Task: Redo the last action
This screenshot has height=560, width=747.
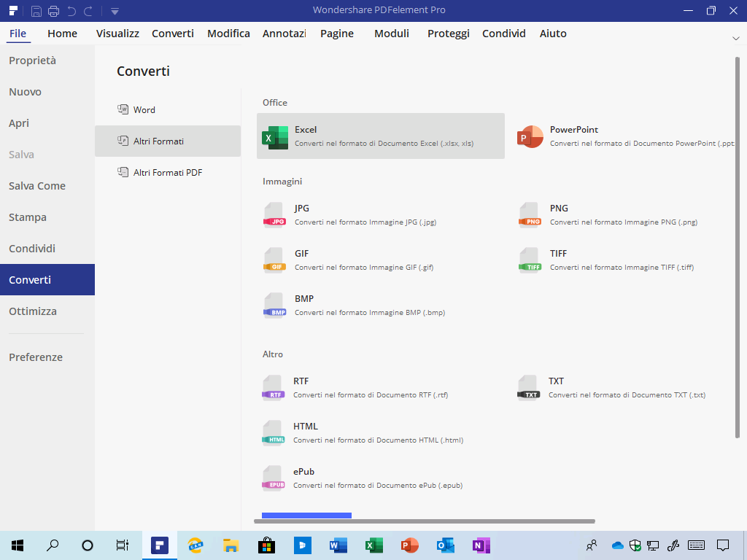Action: coord(88,10)
